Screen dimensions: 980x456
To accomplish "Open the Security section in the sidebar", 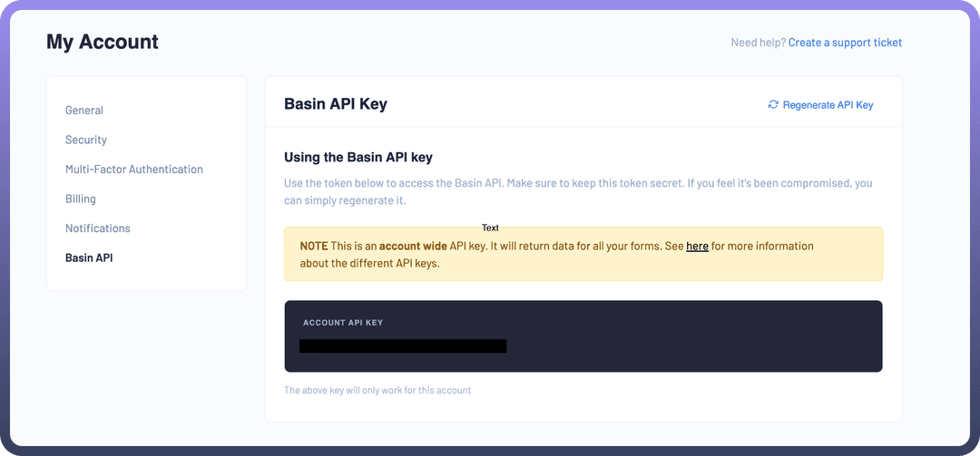I will 86,140.
